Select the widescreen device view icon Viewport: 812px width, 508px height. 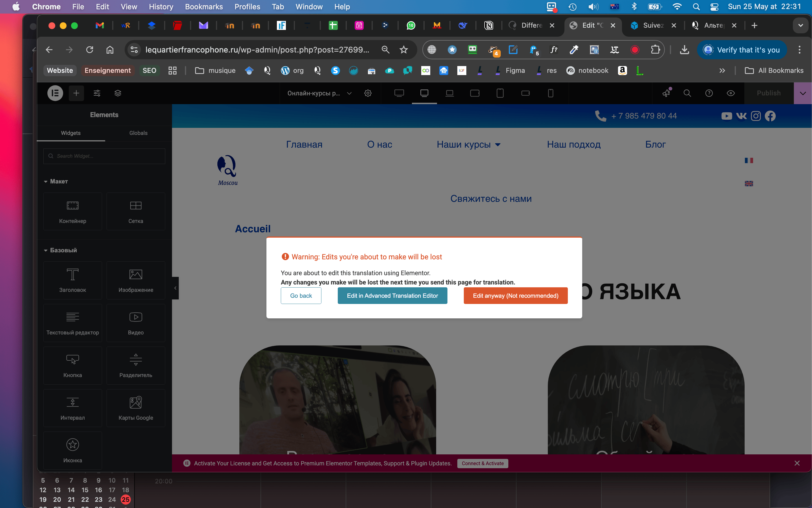pos(399,93)
